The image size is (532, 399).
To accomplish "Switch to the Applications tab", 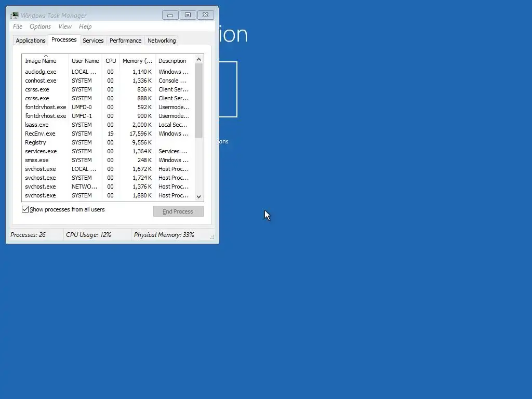I will (x=31, y=41).
